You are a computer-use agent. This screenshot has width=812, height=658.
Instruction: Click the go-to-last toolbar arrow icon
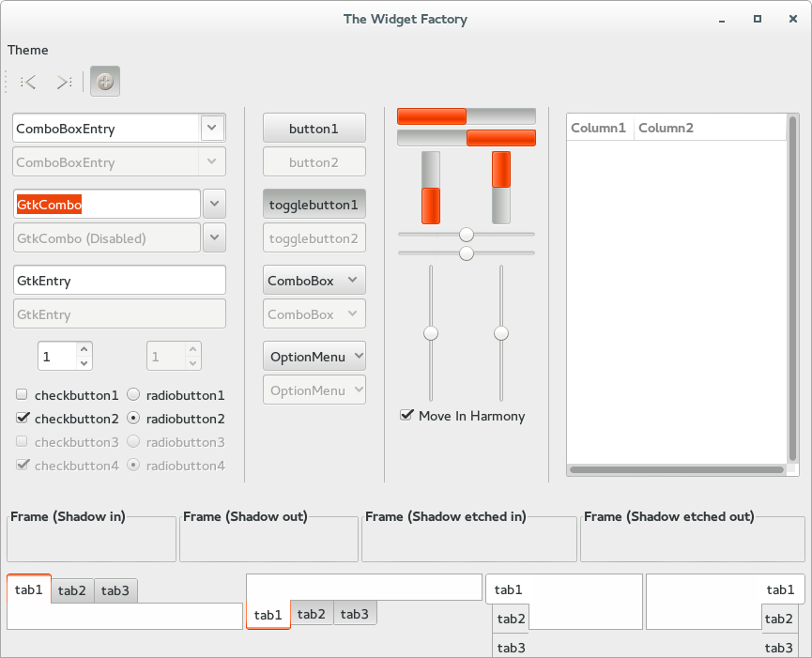click(x=64, y=82)
